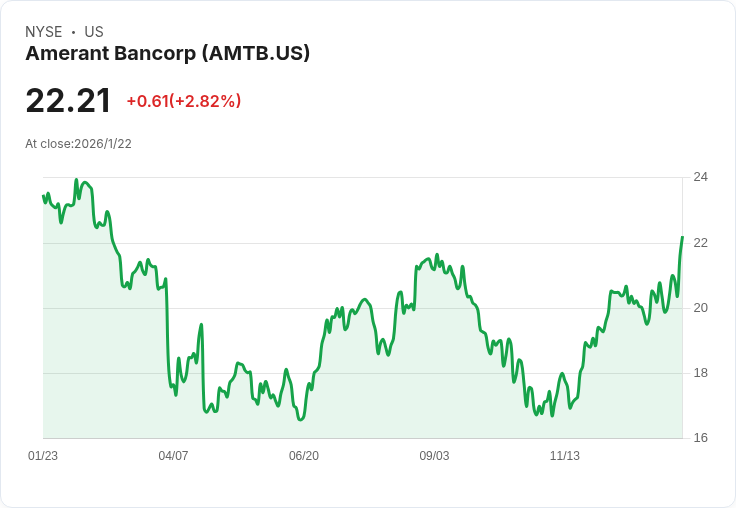Image resolution: width=736 pixels, height=508 pixels.
Task: Click the chart's highest peak near 24
Action: [x=77, y=179]
